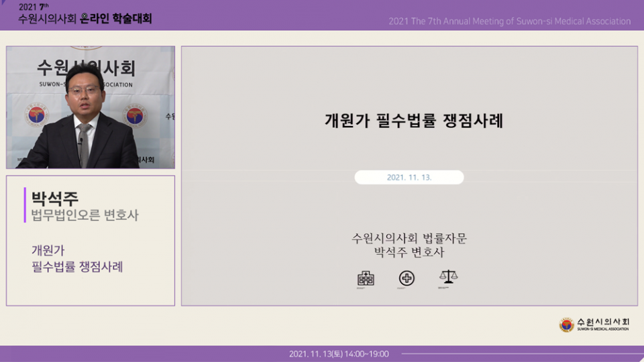The height and width of the screenshot is (362, 644).
Task: Click the schedule '2021. 11. 13(토) 14:00~19:00' in footer
Action: coord(339,354)
